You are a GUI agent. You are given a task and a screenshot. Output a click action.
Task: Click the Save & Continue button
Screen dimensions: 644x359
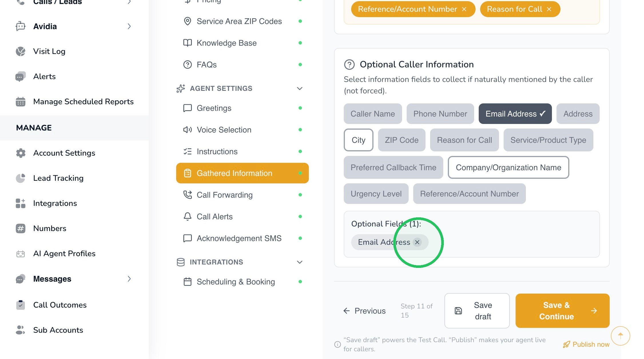[562, 311]
